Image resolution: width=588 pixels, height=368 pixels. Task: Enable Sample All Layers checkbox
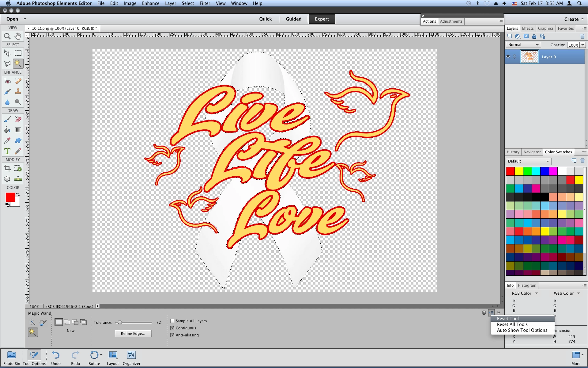172,321
